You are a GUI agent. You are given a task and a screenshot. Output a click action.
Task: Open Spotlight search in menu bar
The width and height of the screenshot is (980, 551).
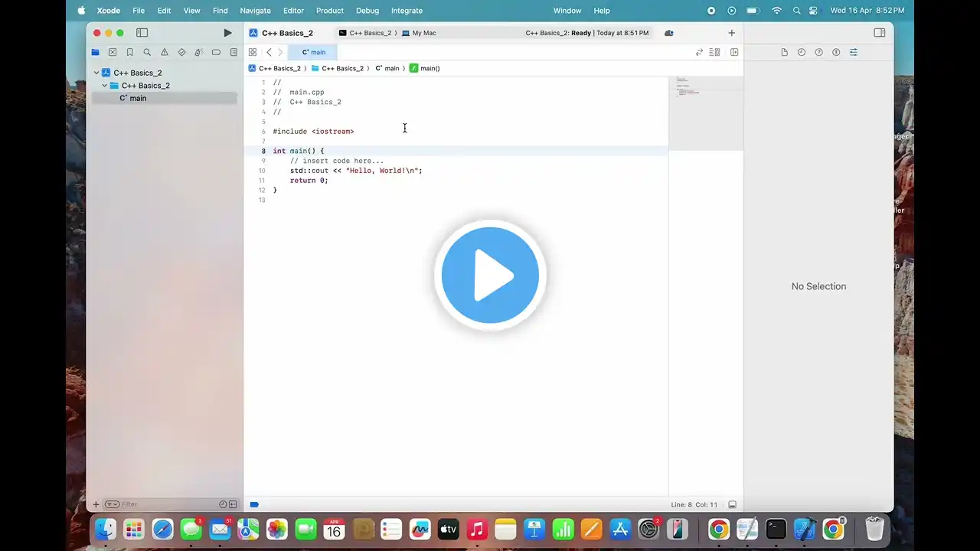797,11
